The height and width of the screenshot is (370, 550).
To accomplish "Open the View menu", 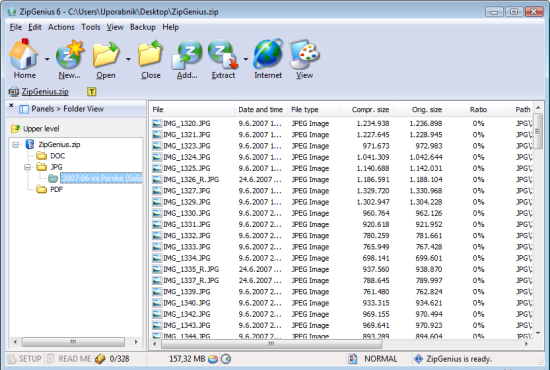I will 115,27.
